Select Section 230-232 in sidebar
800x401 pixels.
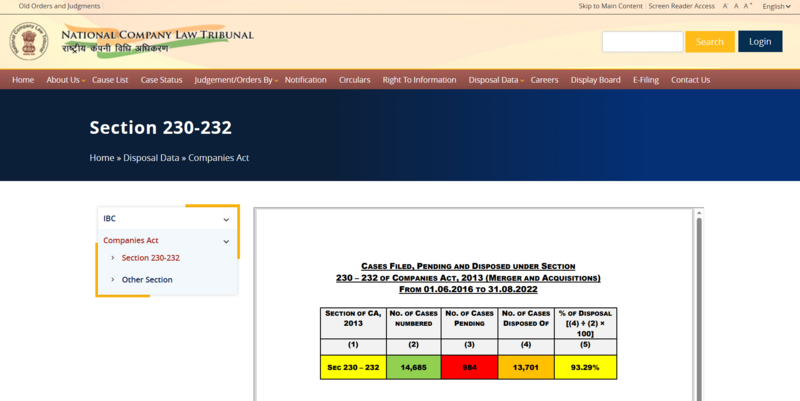(x=151, y=258)
